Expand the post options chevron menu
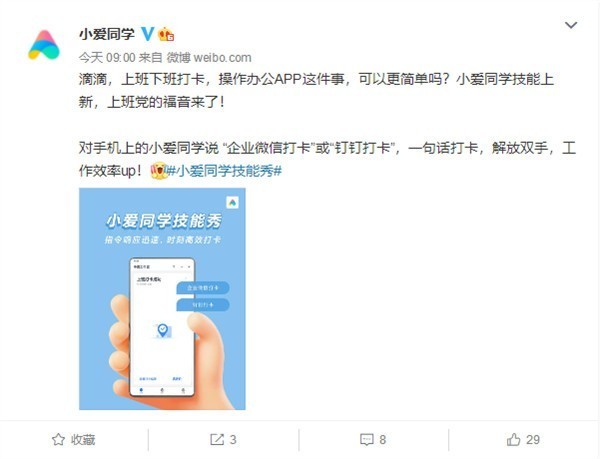Image resolution: width=600 pixels, height=459 pixels. coord(571,25)
